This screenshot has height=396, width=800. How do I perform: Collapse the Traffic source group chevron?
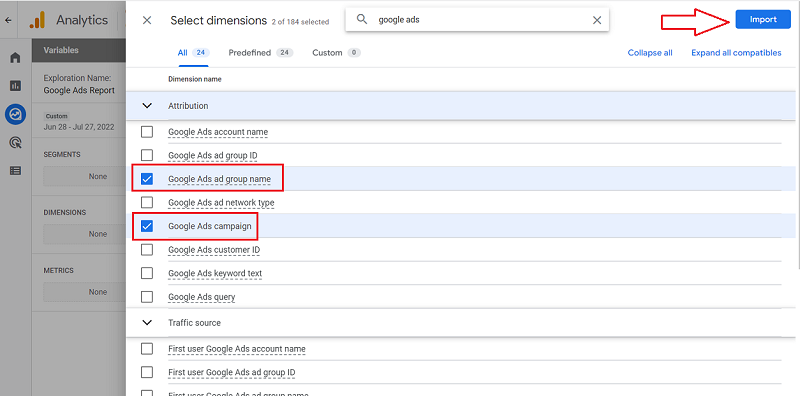147,323
